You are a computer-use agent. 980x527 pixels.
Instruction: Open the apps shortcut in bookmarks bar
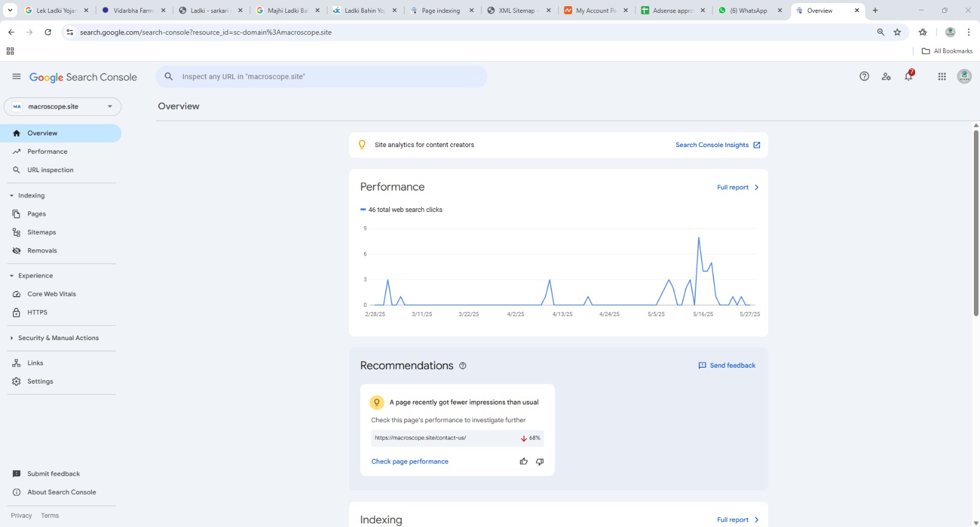(x=10, y=51)
